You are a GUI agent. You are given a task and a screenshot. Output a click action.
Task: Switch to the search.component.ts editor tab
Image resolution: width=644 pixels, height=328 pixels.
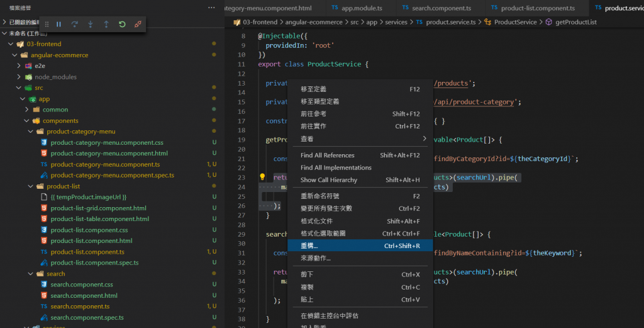441,8
